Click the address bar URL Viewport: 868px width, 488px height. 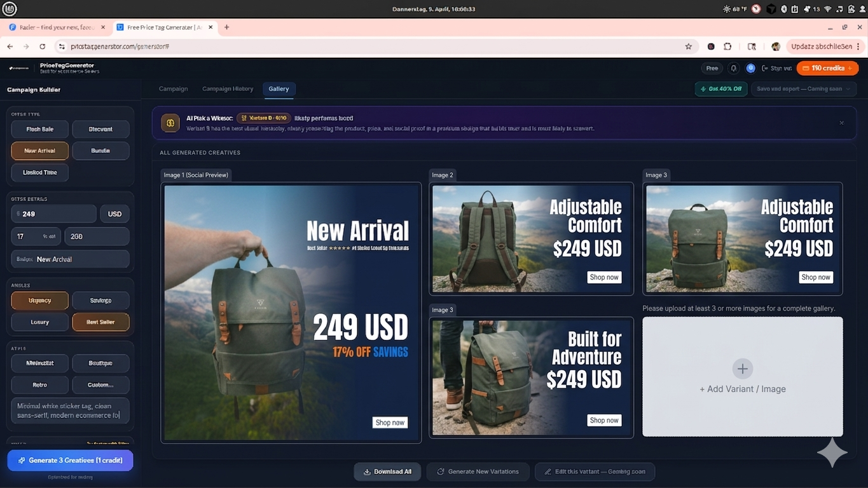point(120,46)
